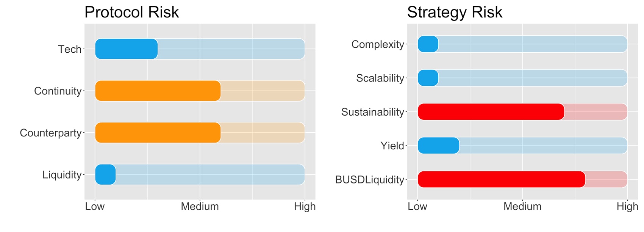Click the blue Yield risk bar
Image resolution: width=644 pixels, height=232 pixels.
pos(438,146)
